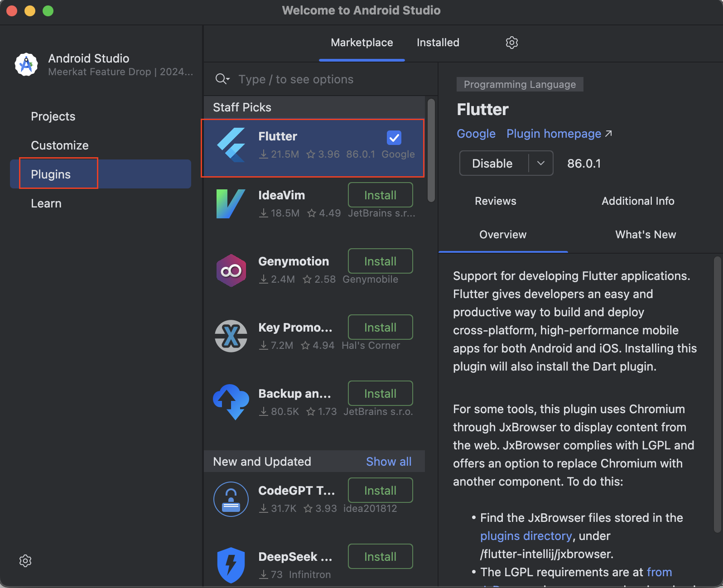Open the Additional Info tab
Viewport: 723px width, 588px height.
point(638,201)
